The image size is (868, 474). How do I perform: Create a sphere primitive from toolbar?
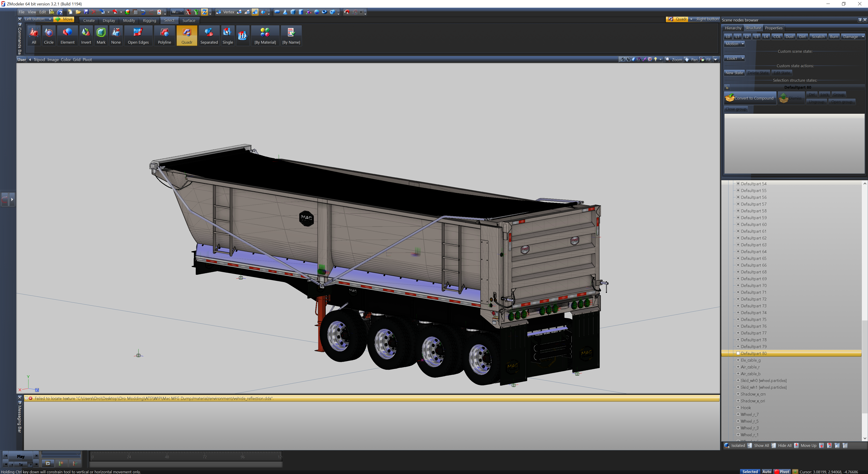coord(316,12)
